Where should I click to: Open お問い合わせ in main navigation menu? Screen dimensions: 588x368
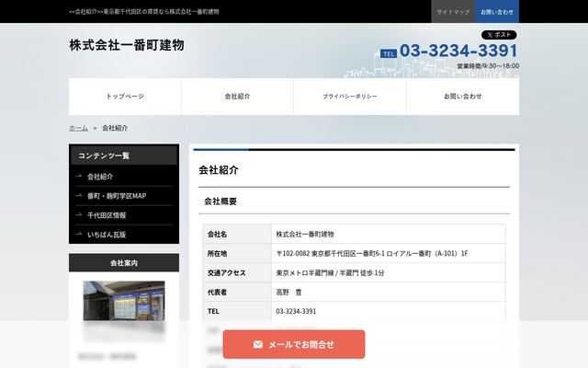463,97
